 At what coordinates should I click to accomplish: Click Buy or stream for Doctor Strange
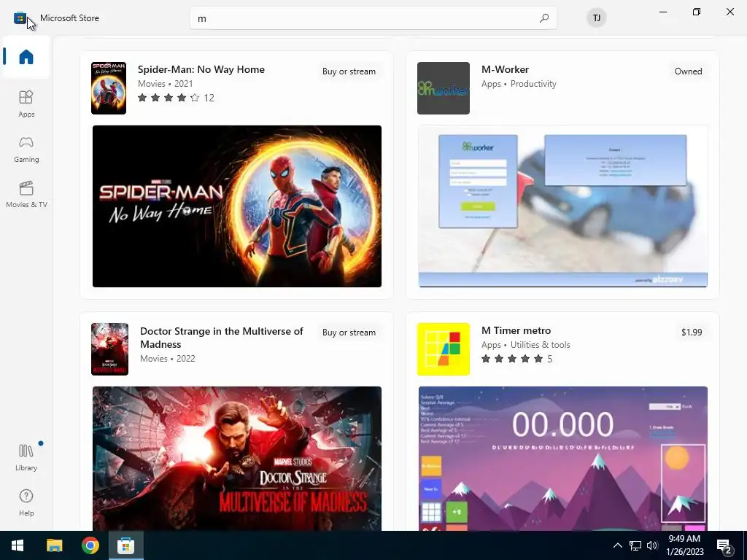[x=349, y=332]
